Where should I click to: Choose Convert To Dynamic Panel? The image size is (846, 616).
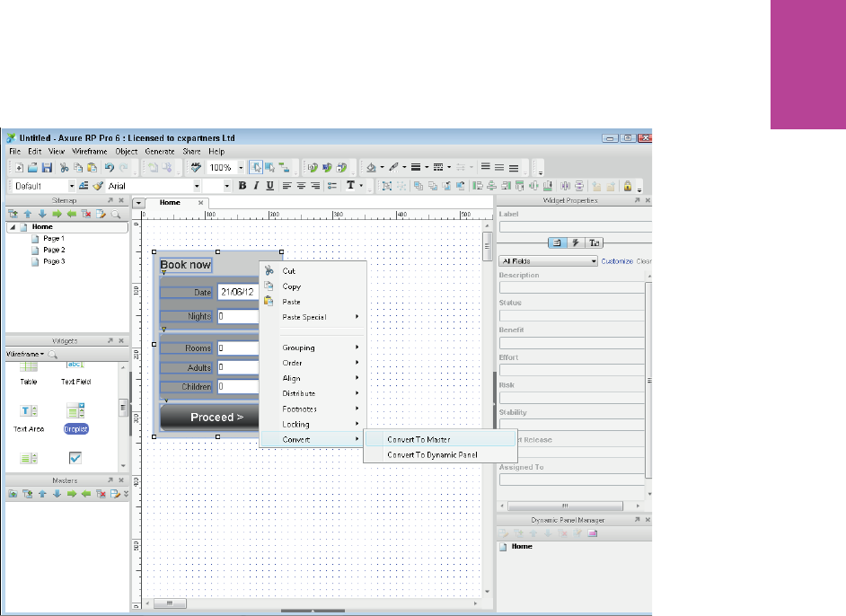click(x=440, y=454)
